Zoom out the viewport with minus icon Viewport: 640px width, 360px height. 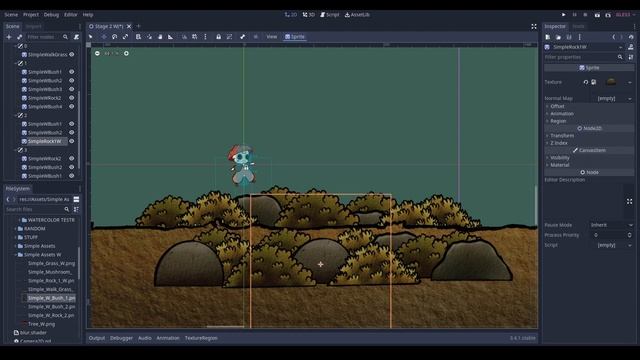pyautogui.click(x=97, y=53)
